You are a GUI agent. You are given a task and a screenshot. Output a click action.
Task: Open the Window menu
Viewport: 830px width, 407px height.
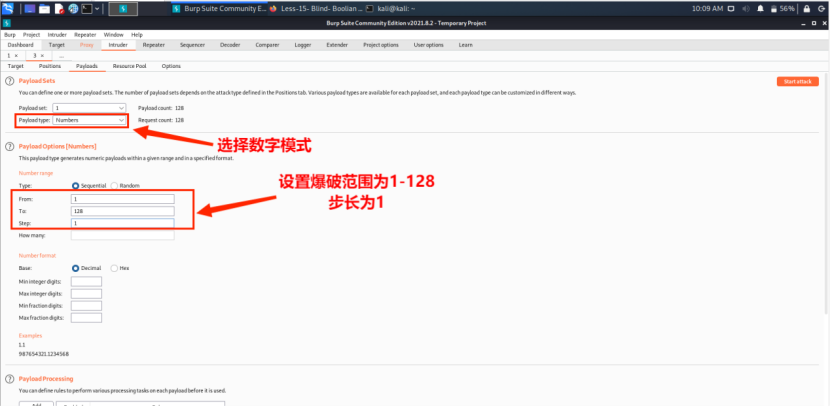click(113, 35)
